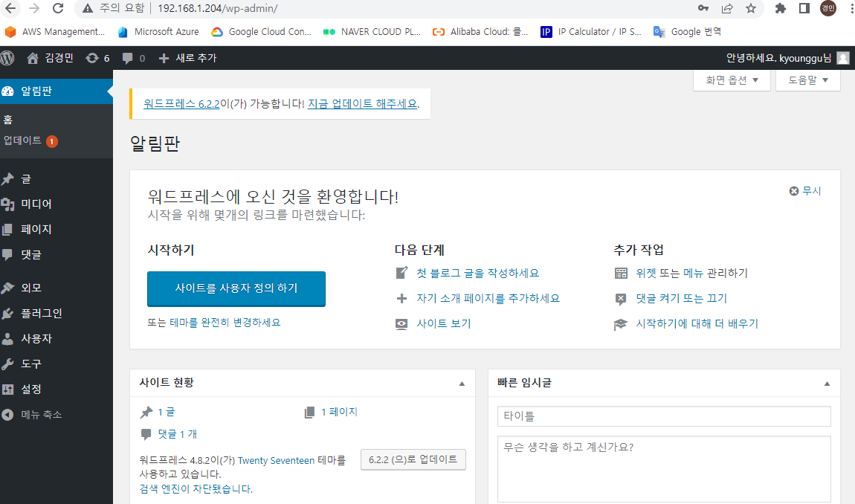Click 첫 블로그 글을 작성하세요 link
Viewport: 855px width, 504px height.
click(x=477, y=274)
